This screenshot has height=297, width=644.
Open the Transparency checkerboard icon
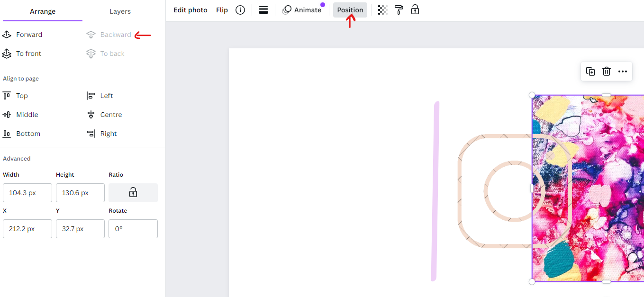[x=383, y=10]
